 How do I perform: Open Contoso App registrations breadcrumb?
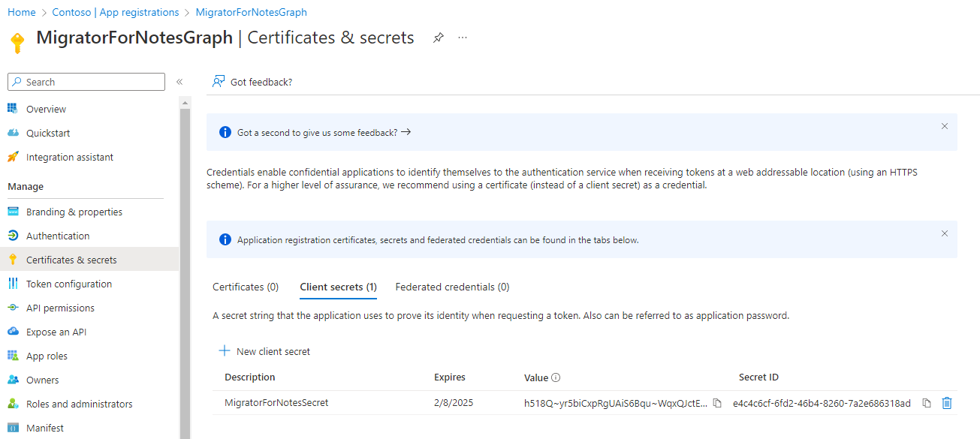(x=116, y=12)
